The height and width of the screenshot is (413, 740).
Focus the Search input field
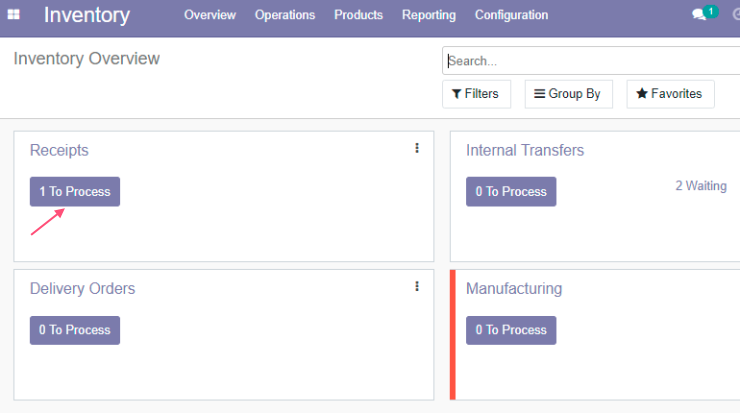click(x=591, y=61)
